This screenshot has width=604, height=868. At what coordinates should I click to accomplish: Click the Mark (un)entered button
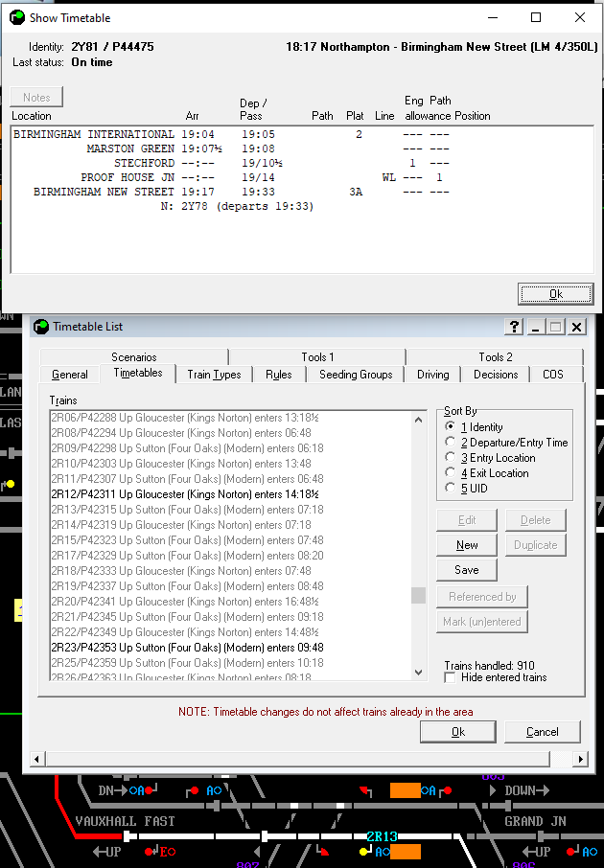click(x=482, y=622)
